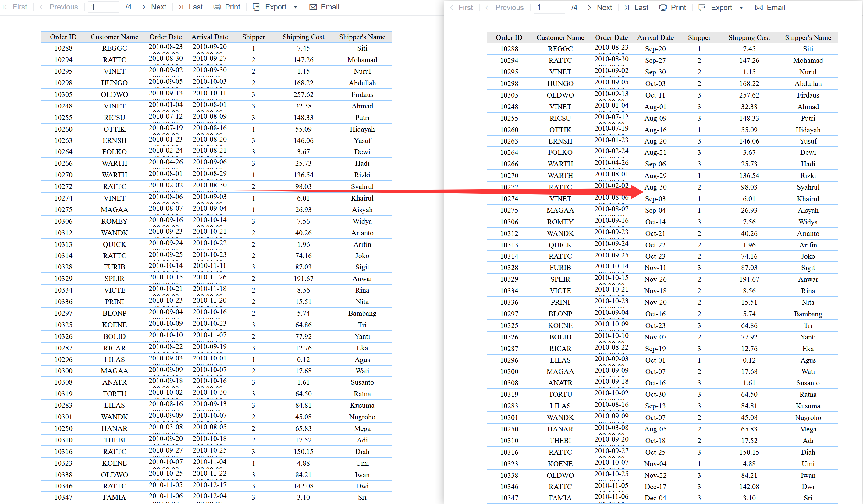
Task: Click the Arrival Date column header
Action: pyautogui.click(x=210, y=37)
